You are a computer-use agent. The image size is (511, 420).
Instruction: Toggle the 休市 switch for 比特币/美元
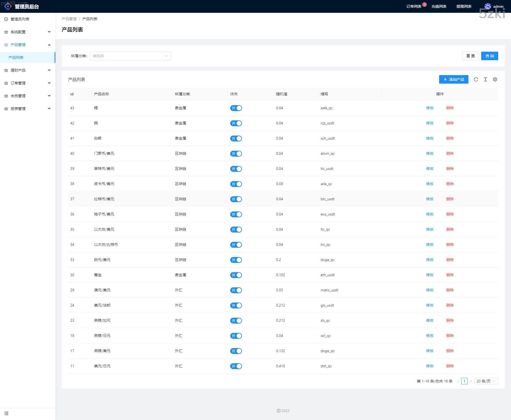point(236,199)
